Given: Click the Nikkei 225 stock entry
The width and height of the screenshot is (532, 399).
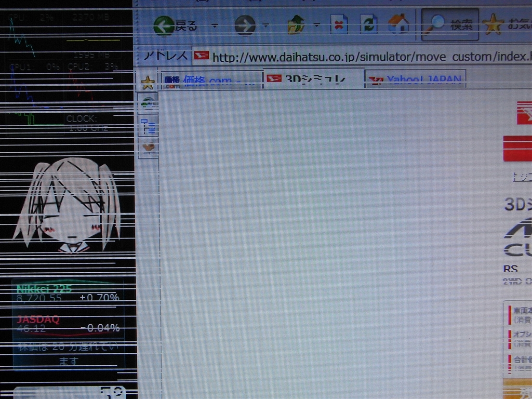Looking at the screenshot, I should [x=68, y=294].
